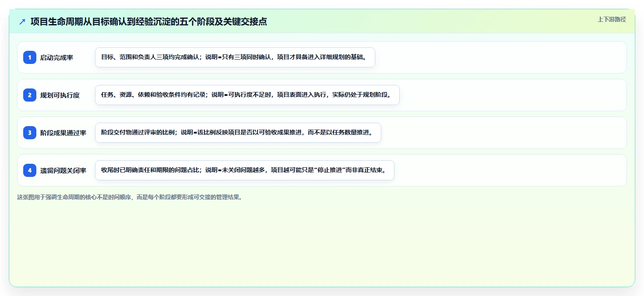The height and width of the screenshot is (296, 644).
Task: Open the description box starting 任务、资源、依赖
Action: (247, 95)
